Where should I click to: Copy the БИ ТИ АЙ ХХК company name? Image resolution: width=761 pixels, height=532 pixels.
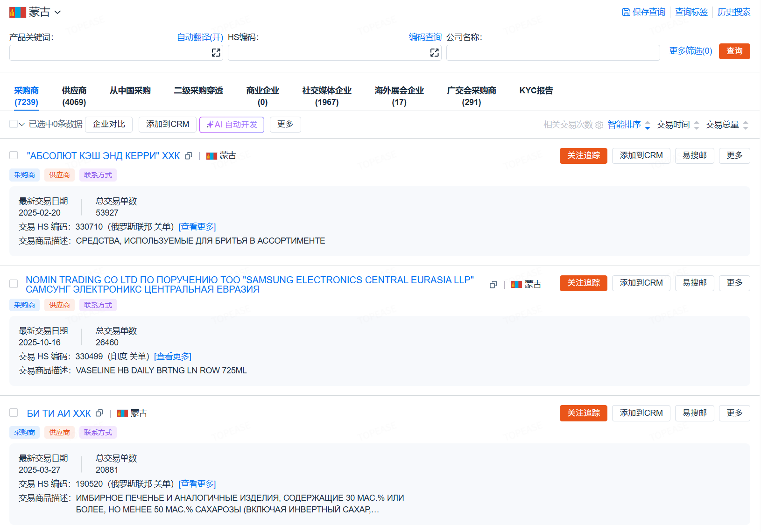99,413
